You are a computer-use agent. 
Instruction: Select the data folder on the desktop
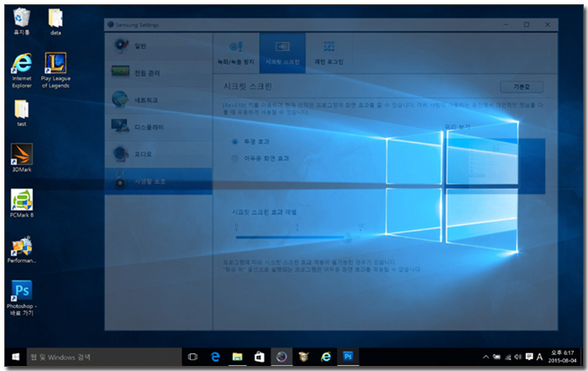(x=55, y=22)
